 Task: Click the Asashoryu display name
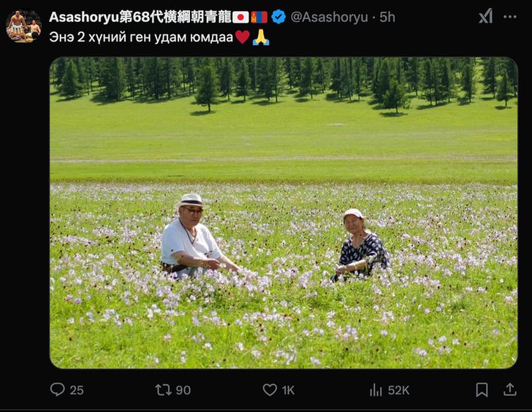pos(140,17)
